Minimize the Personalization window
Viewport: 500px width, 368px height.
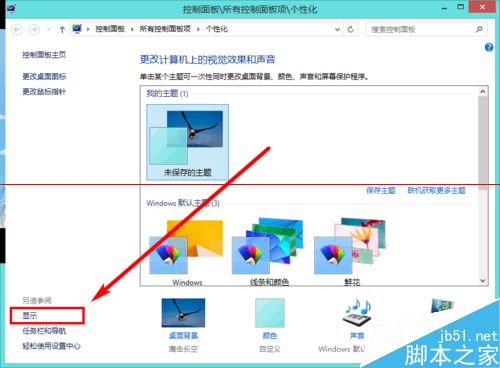444,8
